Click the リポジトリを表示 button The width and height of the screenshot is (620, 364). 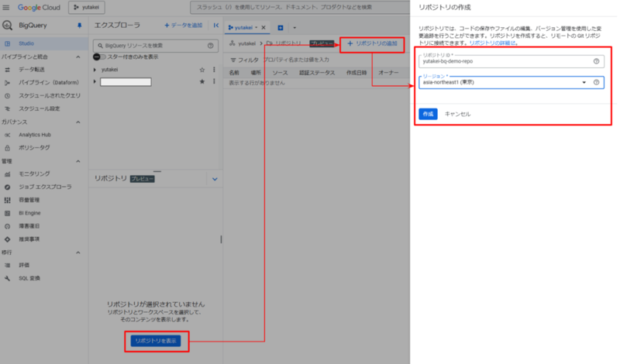coord(156,341)
